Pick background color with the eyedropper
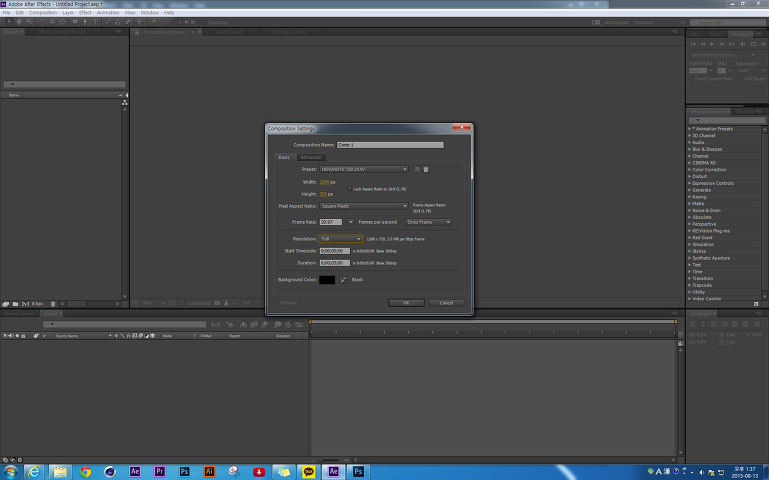This screenshot has height=480, width=769. (345, 279)
